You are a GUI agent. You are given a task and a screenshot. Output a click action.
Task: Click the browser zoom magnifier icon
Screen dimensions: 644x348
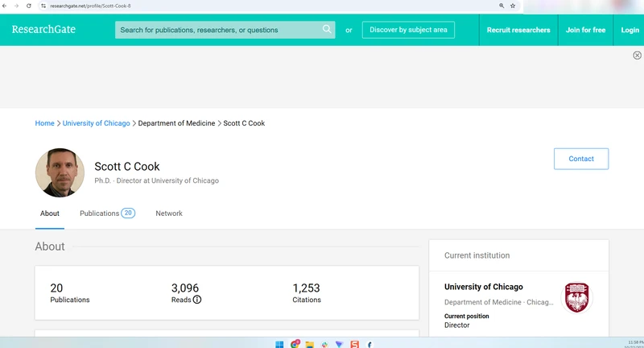coord(502,6)
